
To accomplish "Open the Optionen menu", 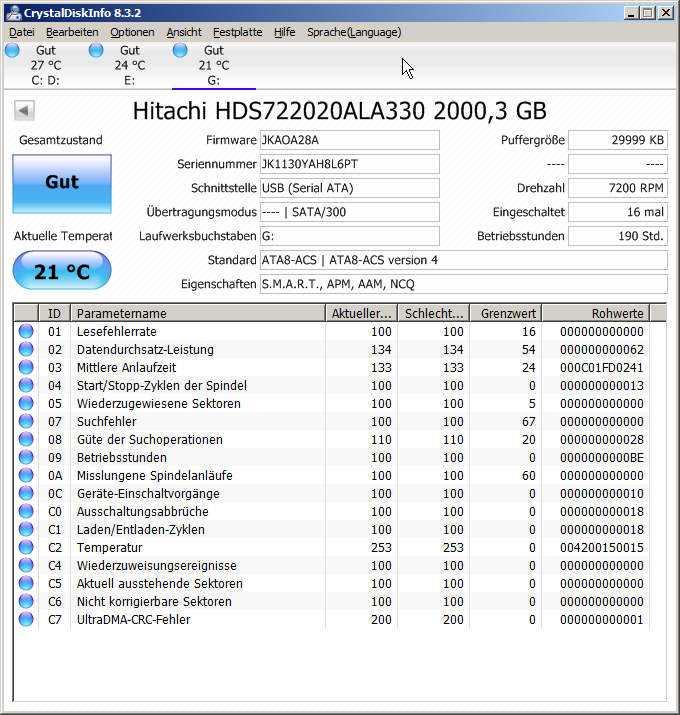I will (x=132, y=32).
